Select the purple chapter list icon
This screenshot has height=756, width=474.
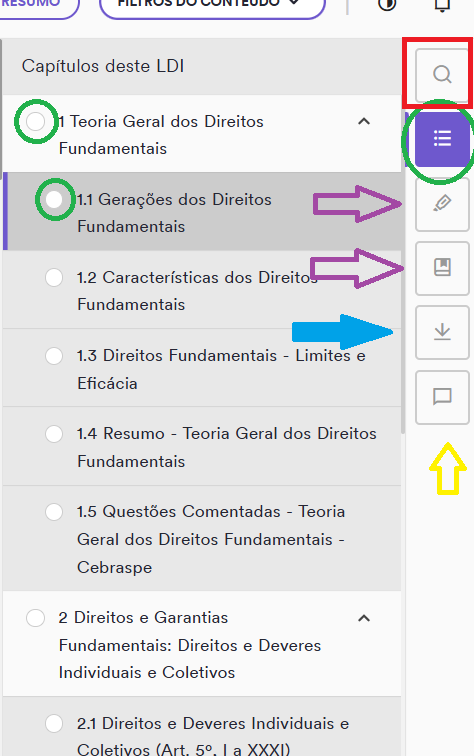point(442,139)
